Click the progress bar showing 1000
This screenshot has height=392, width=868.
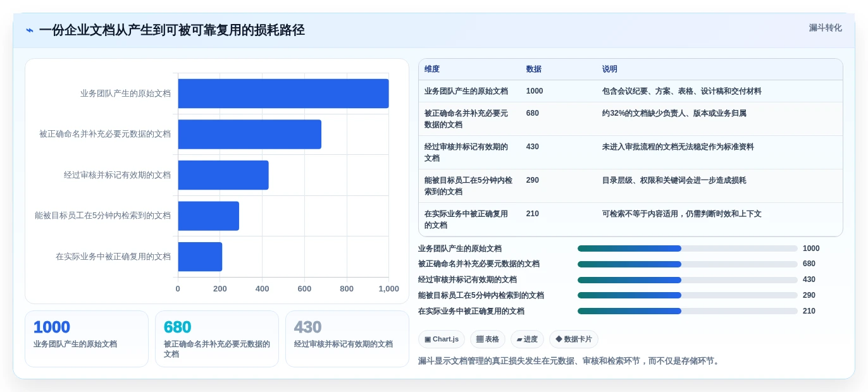click(x=688, y=248)
